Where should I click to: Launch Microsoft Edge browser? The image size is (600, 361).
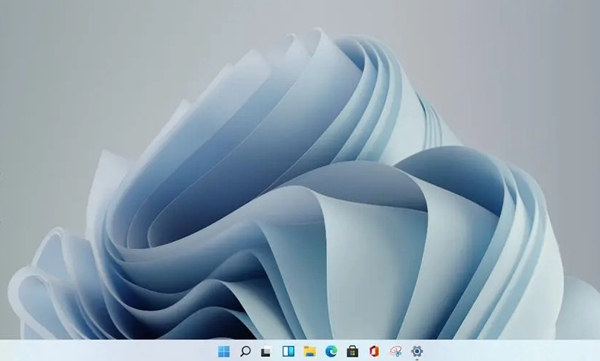331,351
